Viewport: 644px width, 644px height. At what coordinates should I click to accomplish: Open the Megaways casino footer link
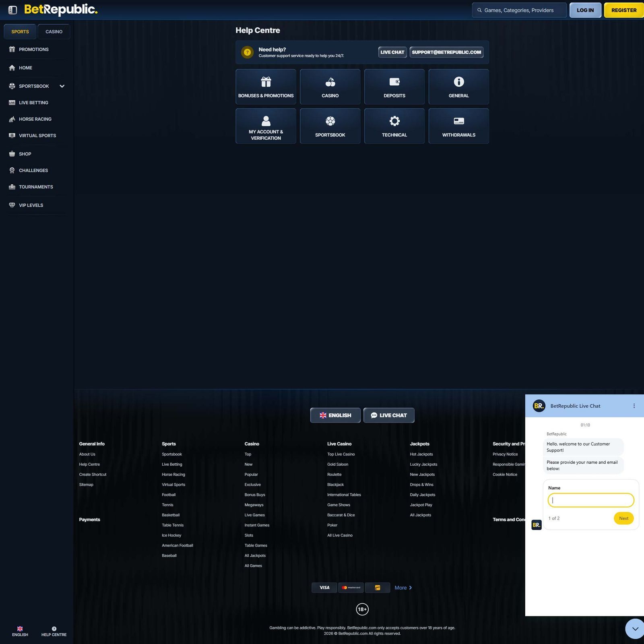pyautogui.click(x=254, y=505)
